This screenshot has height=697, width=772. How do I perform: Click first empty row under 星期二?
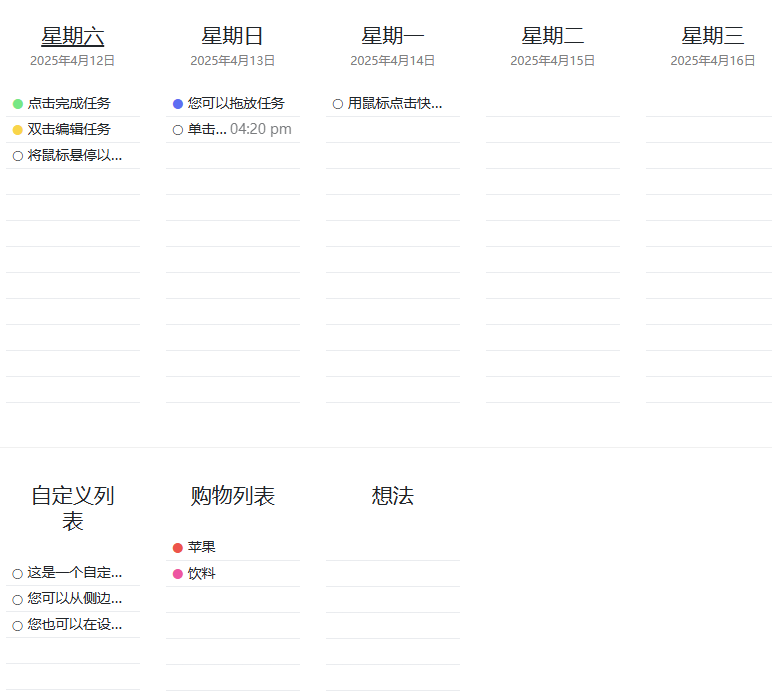[552, 104]
